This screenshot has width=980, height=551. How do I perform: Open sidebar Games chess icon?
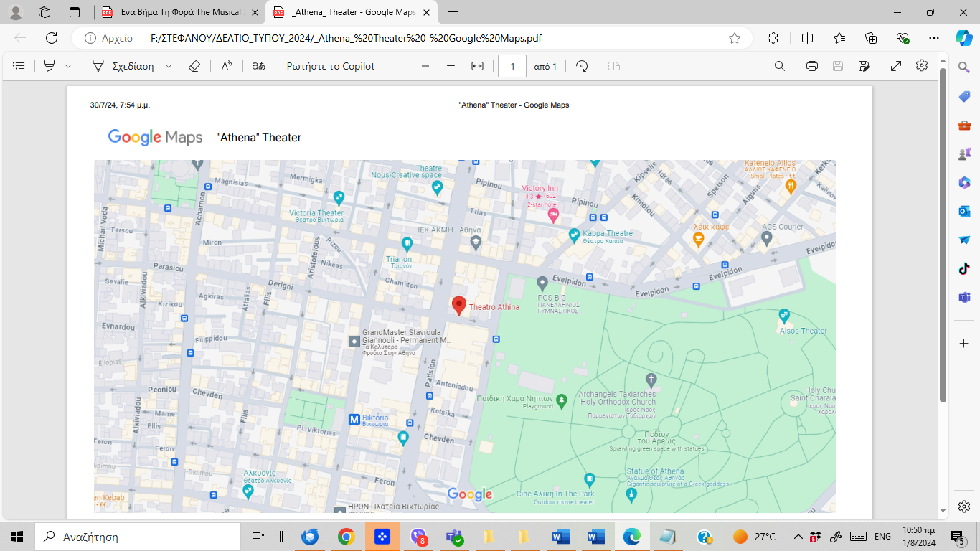tap(964, 154)
